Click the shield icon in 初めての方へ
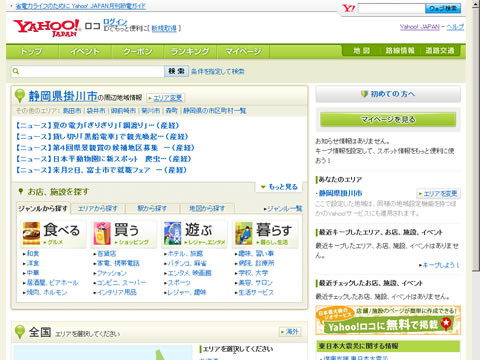This screenshot has height=360, width=480. point(364,94)
